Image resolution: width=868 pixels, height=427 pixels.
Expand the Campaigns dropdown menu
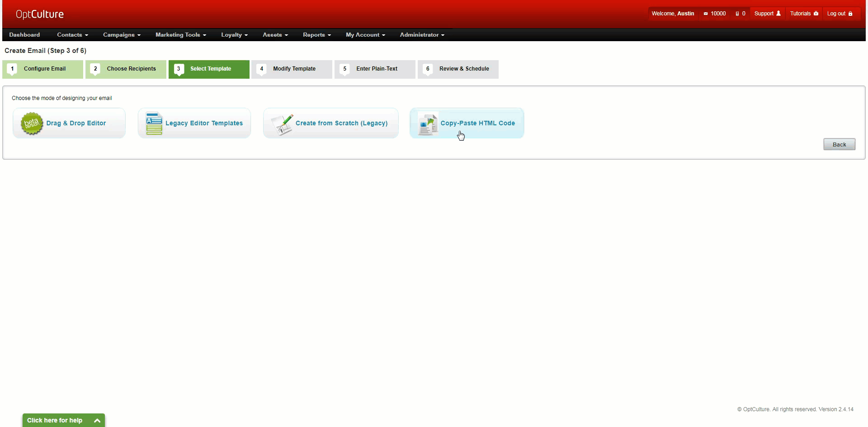pyautogui.click(x=122, y=35)
